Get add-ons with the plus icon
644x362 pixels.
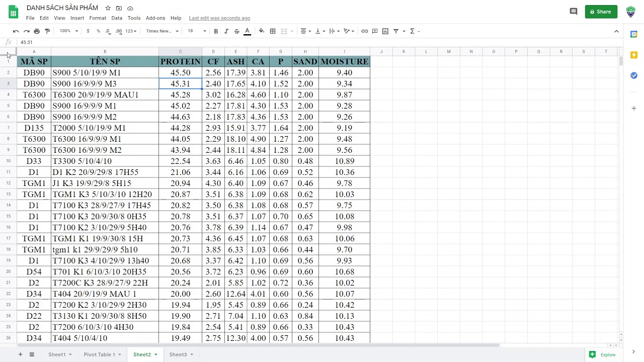tap(634, 108)
